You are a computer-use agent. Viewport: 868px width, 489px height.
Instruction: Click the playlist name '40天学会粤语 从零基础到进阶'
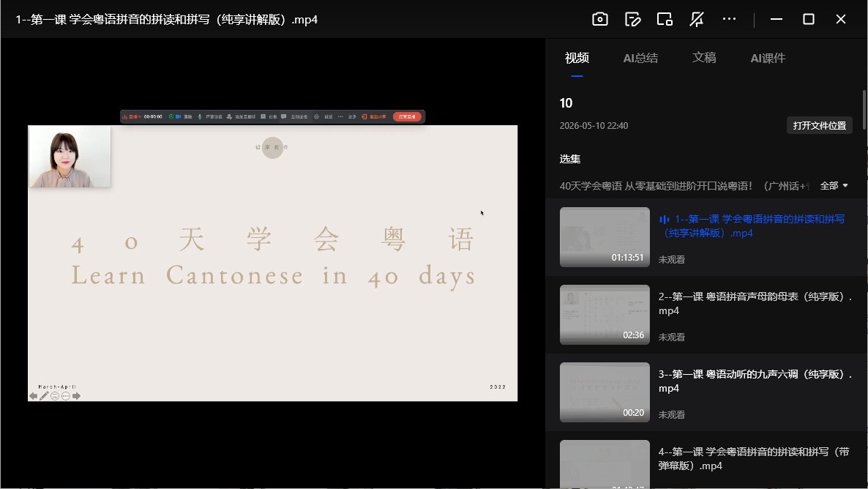(x=684, y=186)
